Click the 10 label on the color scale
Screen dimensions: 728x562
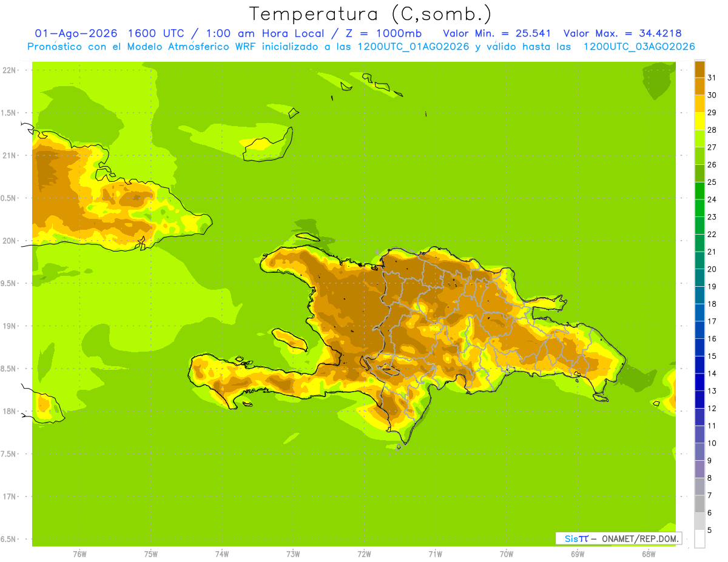[x=712, y=443]
